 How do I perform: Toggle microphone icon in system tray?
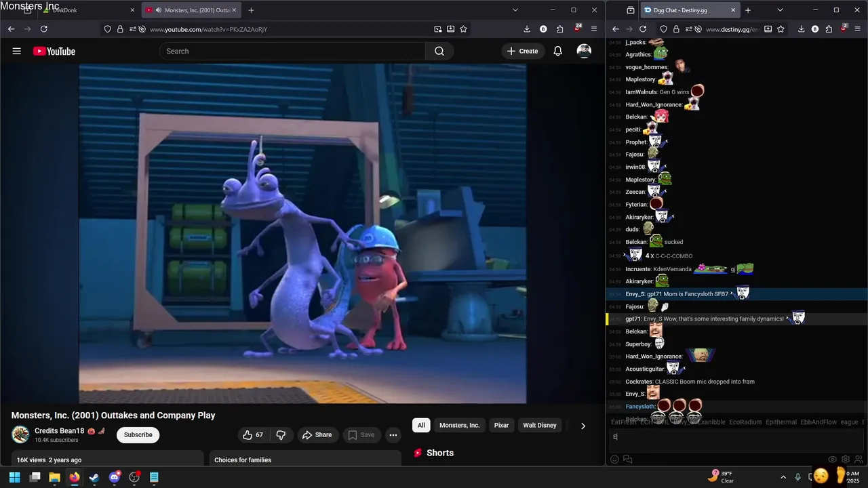tap(797, 477)
